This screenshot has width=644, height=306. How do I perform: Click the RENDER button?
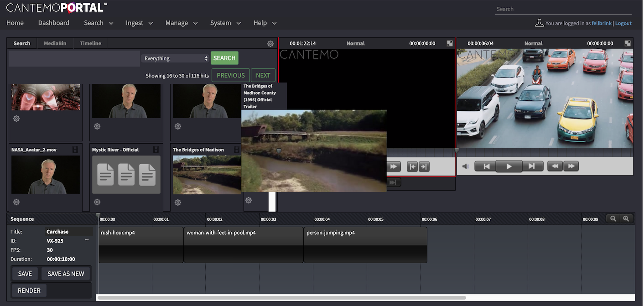[x=29, y=290]
